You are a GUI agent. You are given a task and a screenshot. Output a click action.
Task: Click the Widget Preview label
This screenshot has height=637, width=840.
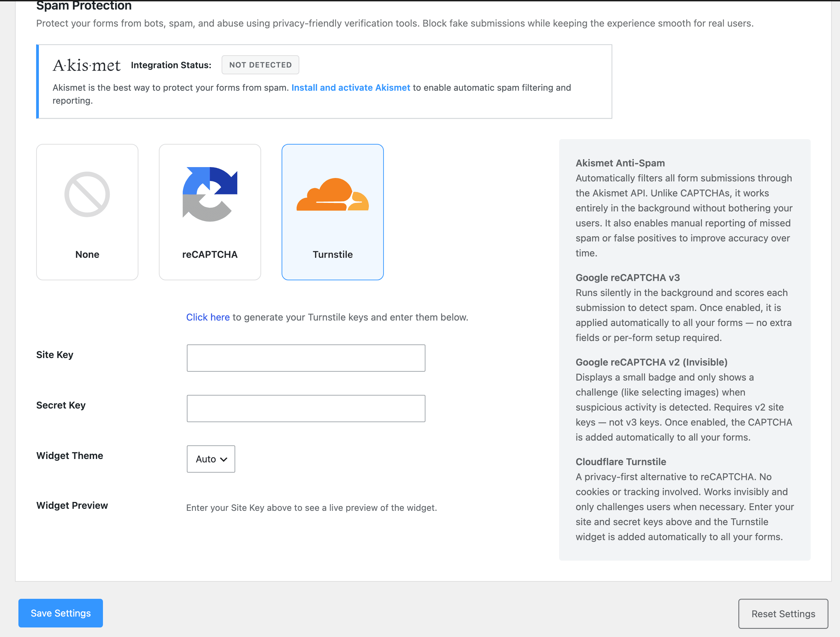(72, 506)
